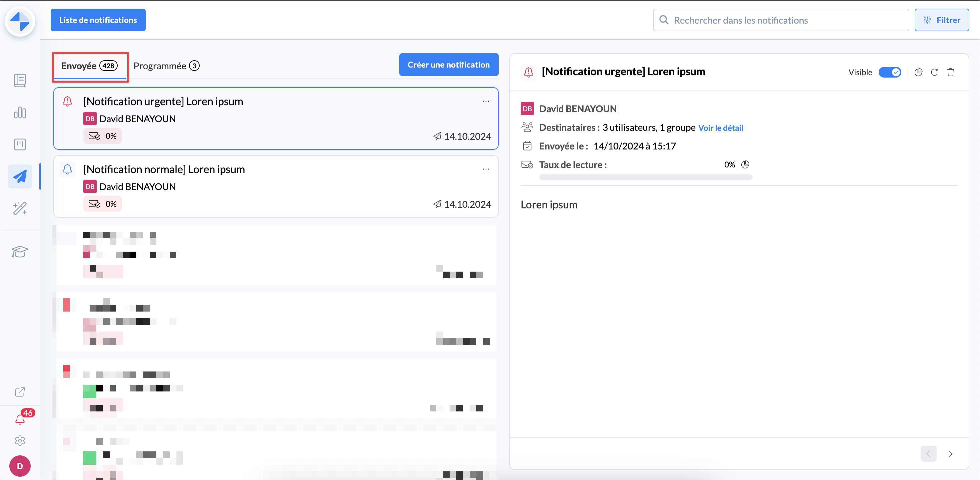This screenshot has height=480, width=980.
Task: Toggle the Visible switch off
Action: 889,72
